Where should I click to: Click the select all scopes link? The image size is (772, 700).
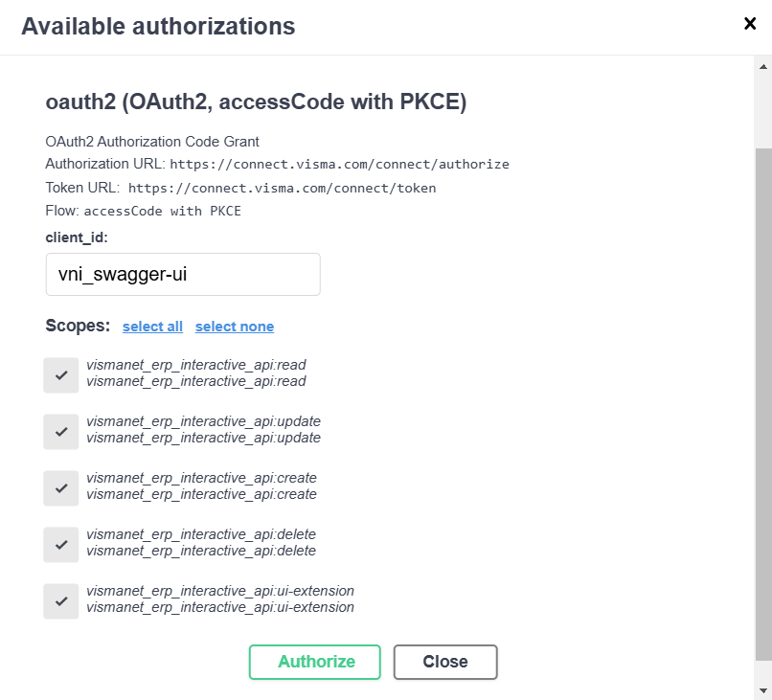[151, 326]
